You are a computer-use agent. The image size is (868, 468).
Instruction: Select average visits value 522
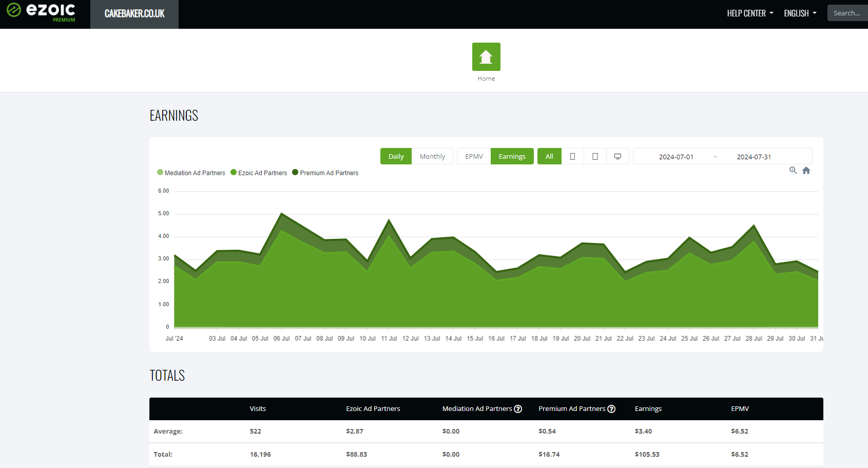tap(256, 432)
